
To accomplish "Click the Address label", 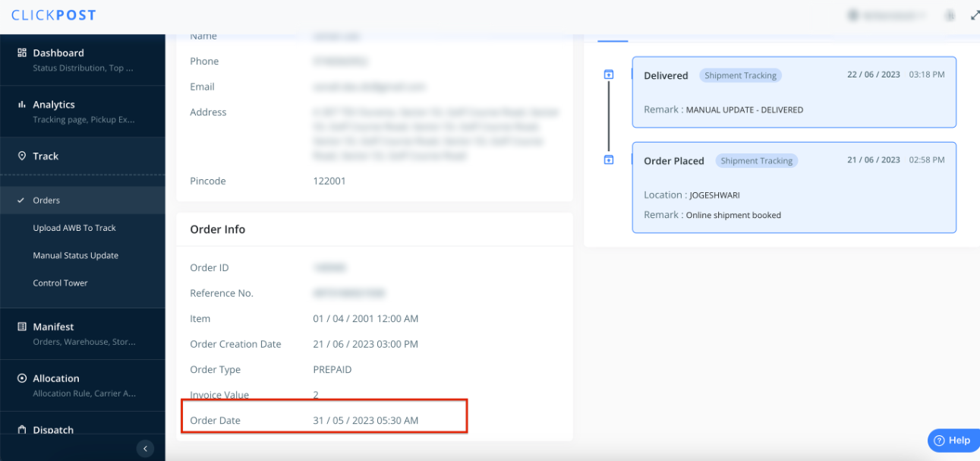I will [x=208, y=112].
